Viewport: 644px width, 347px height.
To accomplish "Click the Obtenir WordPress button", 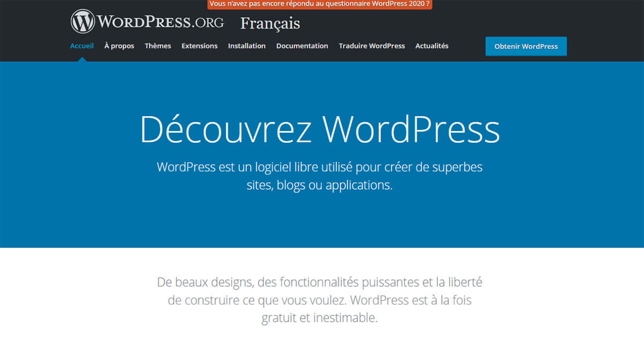I will point(526,46).
